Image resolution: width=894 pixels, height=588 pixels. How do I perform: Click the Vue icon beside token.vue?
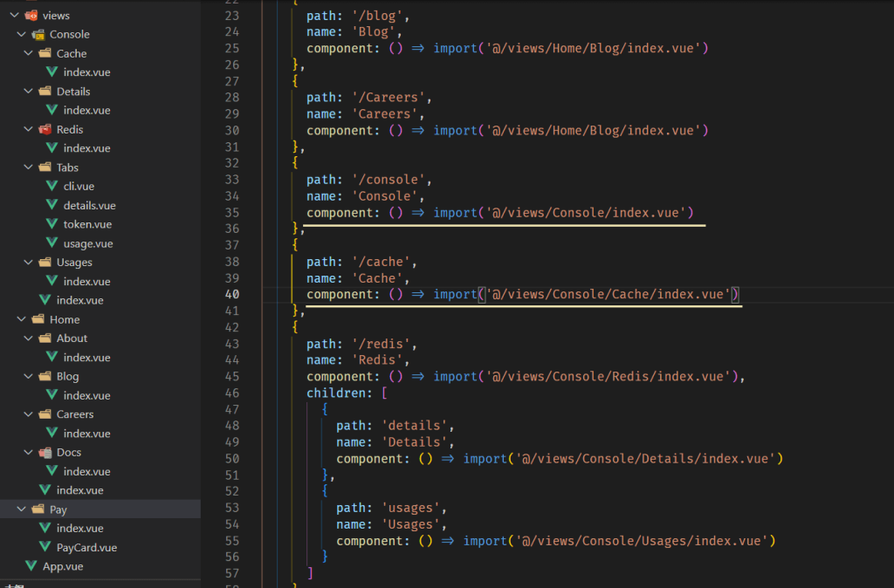click(x=52, y=224)
